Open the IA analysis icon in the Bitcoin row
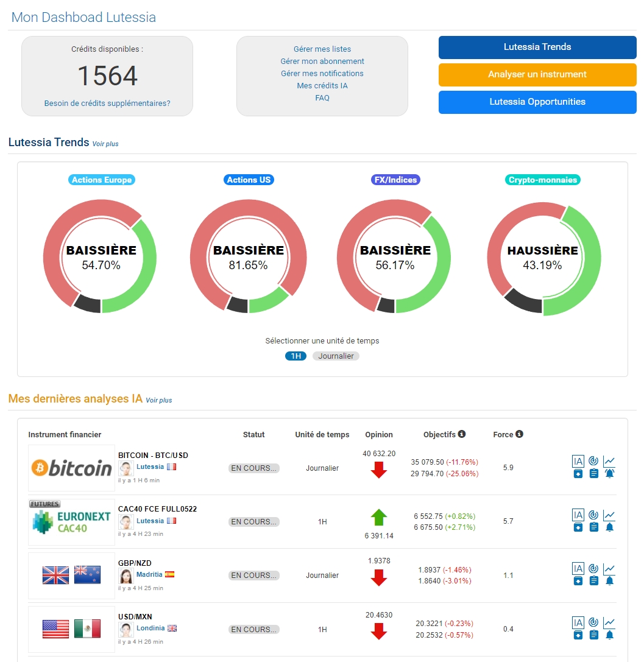The image size is (644, 662). [578, 460]
